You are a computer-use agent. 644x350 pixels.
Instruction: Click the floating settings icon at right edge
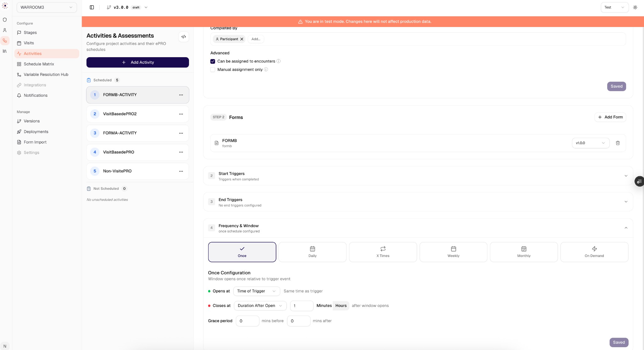[x=639, y=182]
